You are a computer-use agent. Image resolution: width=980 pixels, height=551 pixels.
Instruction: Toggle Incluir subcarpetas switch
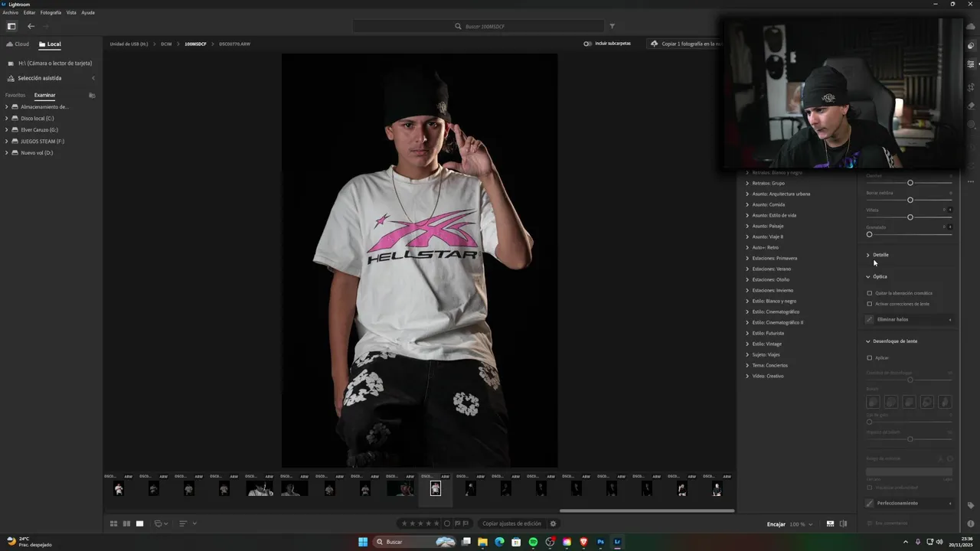tap(587, 44)
